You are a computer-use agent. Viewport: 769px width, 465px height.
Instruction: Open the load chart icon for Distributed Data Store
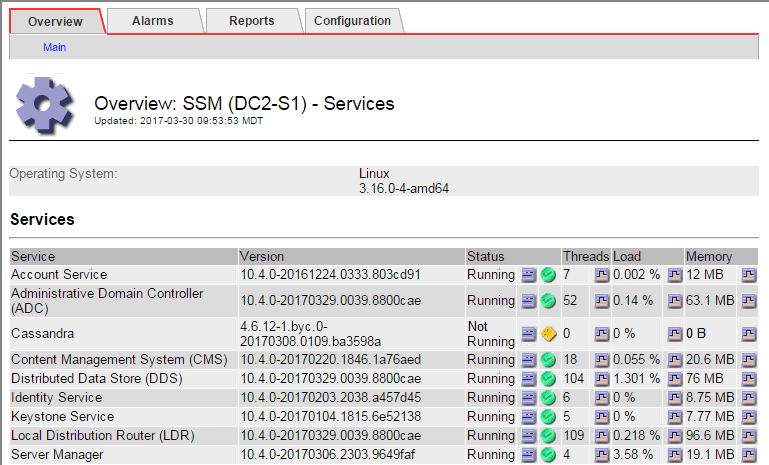click(x=675, y=379)
